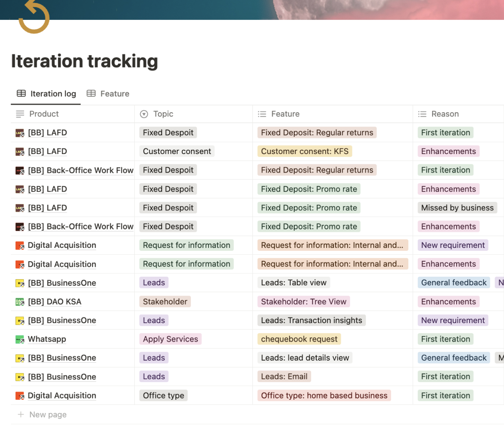Click the Topic column select-type icon

point(144,114)
